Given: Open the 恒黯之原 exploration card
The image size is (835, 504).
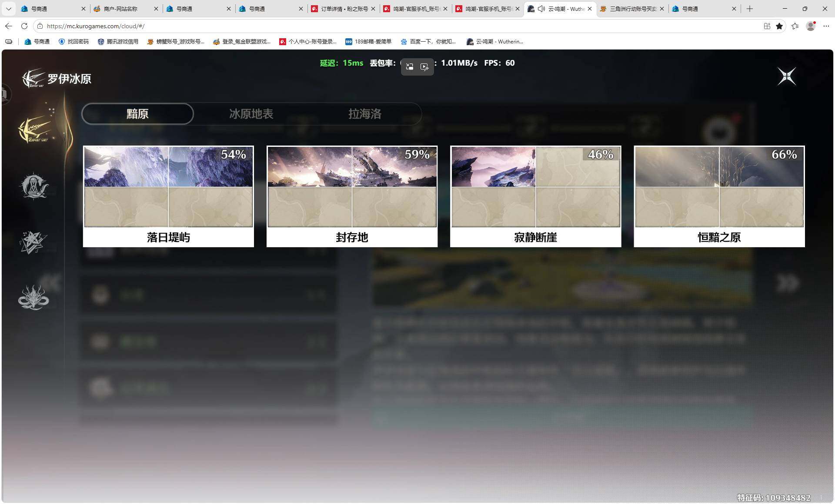Looking at the screenshot, I should click(x=719, y=196).
